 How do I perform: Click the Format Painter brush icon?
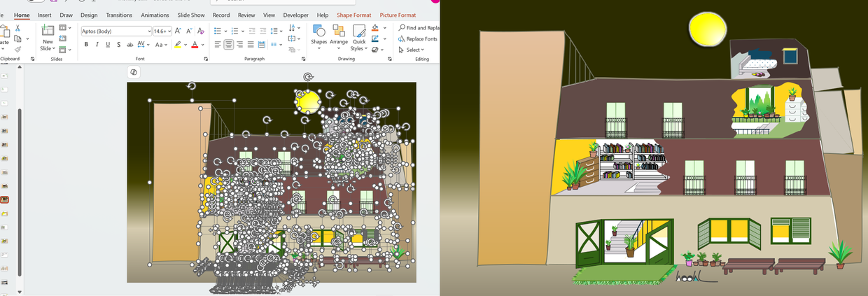[x=17, y=49]
